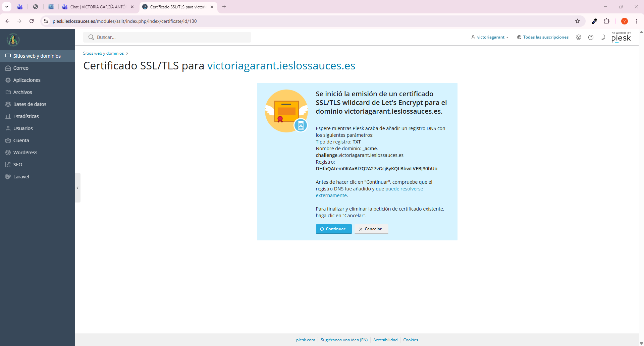
Task: Click the WordPress sidebar icon
Action: tap(8, 153)
